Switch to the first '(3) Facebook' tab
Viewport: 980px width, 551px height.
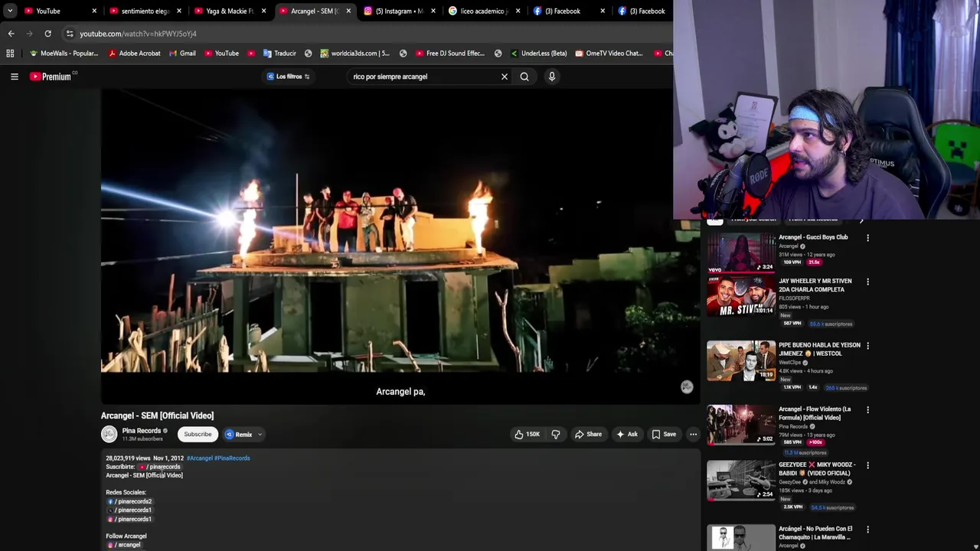tap(568, 11)
